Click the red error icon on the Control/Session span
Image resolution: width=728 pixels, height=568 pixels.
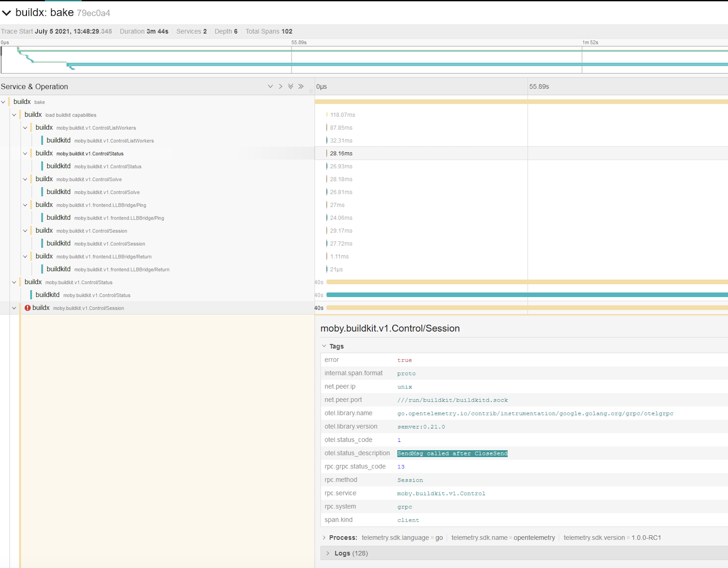28,308
